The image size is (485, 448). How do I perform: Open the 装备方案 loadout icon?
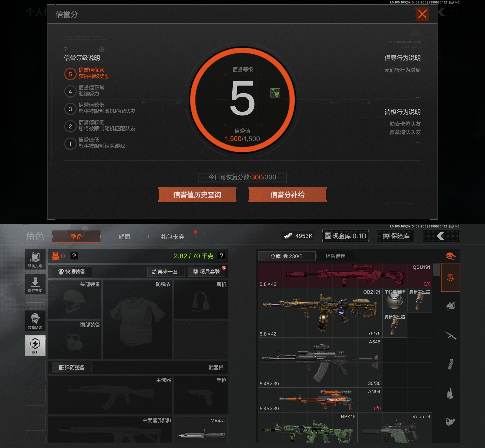tap(35, 259)
